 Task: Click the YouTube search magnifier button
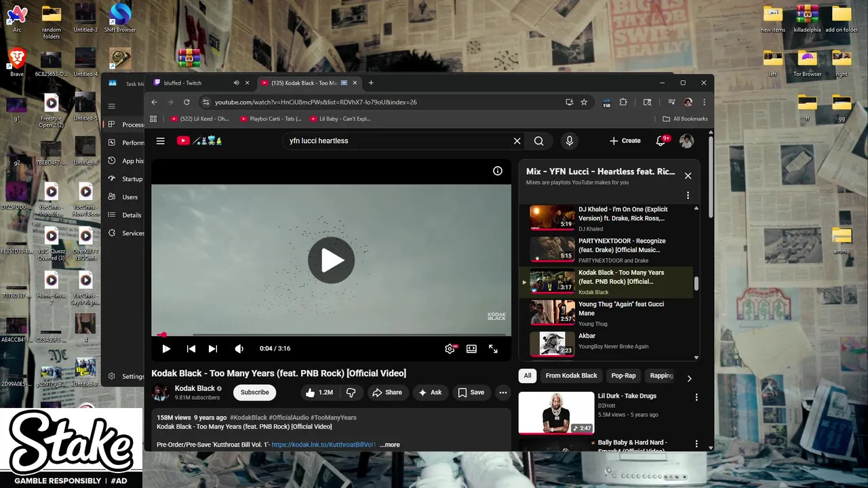click(538, 141)
